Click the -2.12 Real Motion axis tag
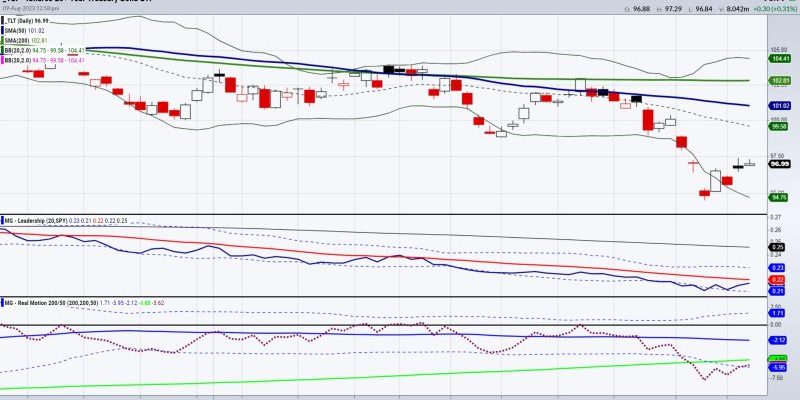 (777, 340)
